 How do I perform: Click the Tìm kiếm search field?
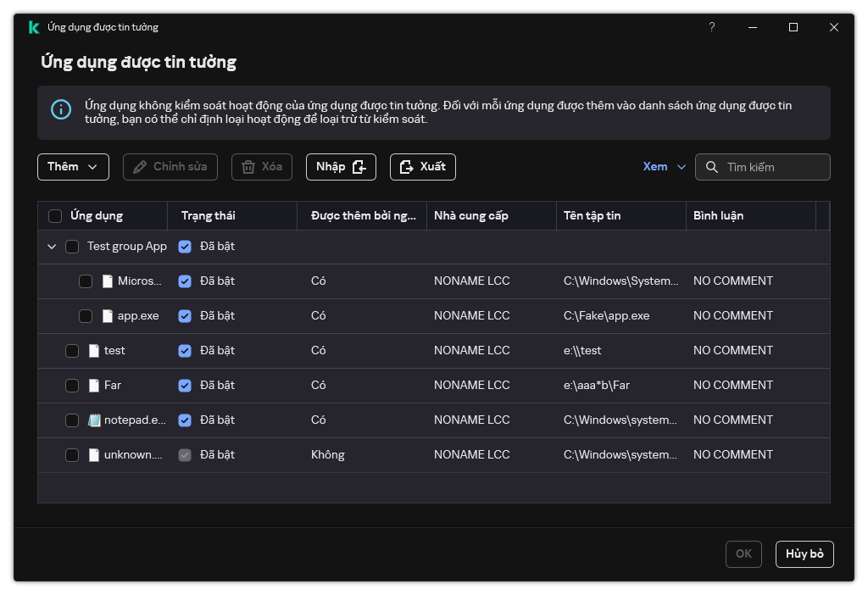(773, 167)
